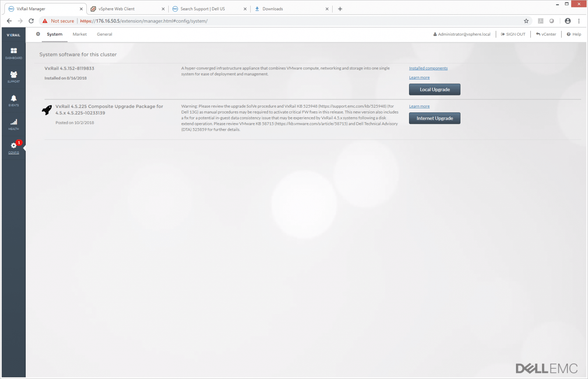Click Administrator@vsphere.local user label

(462, 34)
